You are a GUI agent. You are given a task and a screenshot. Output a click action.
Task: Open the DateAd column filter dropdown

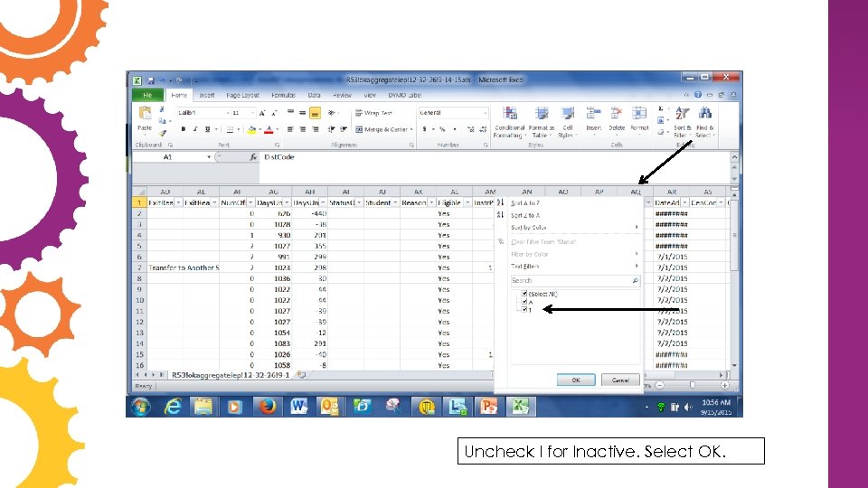pos(684,203)
